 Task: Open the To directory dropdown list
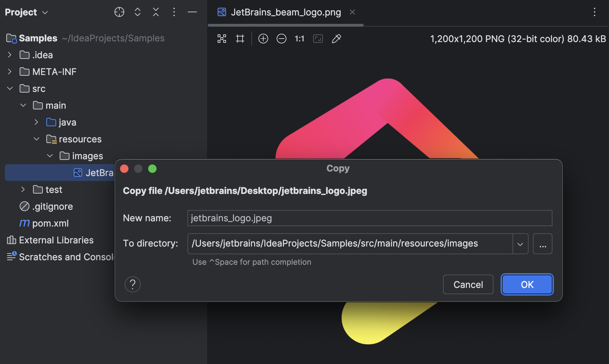point(520,243)
